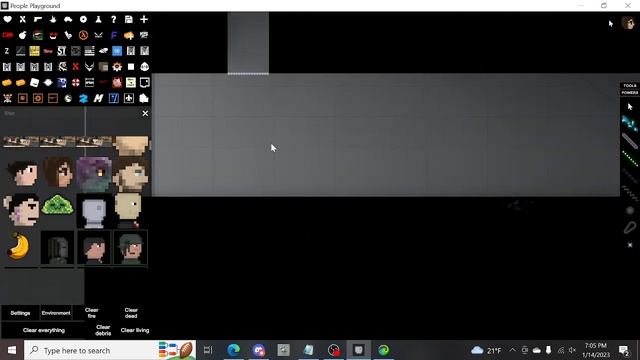The height and width of the screenshot is (360, 640).
Task: Open Task View on the taskbar
Action: point(208,350)
